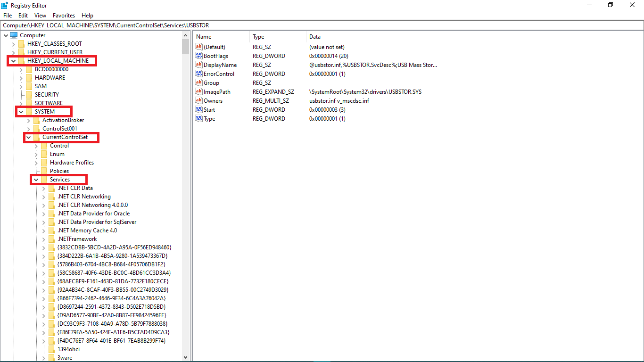
Task: Click the ImagePath expandable string icon
Action: pyautogui.click(x=198, y=91)
